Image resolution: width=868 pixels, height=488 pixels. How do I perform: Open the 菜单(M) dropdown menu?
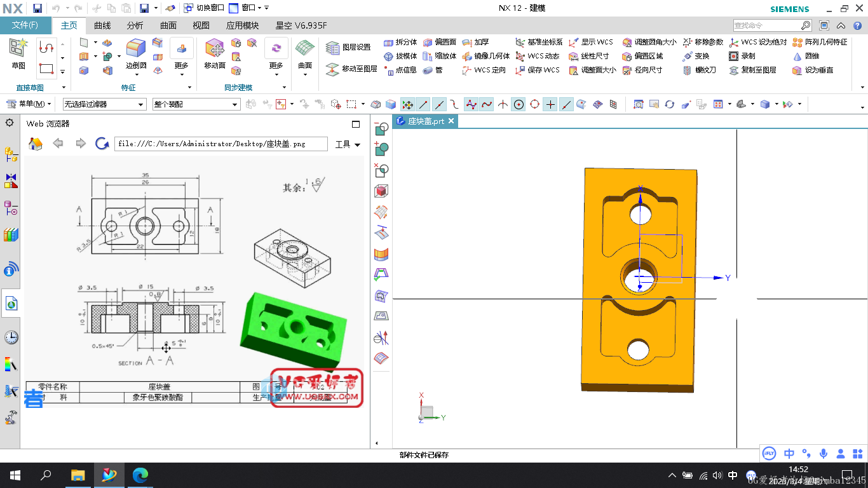coord(29,104)
